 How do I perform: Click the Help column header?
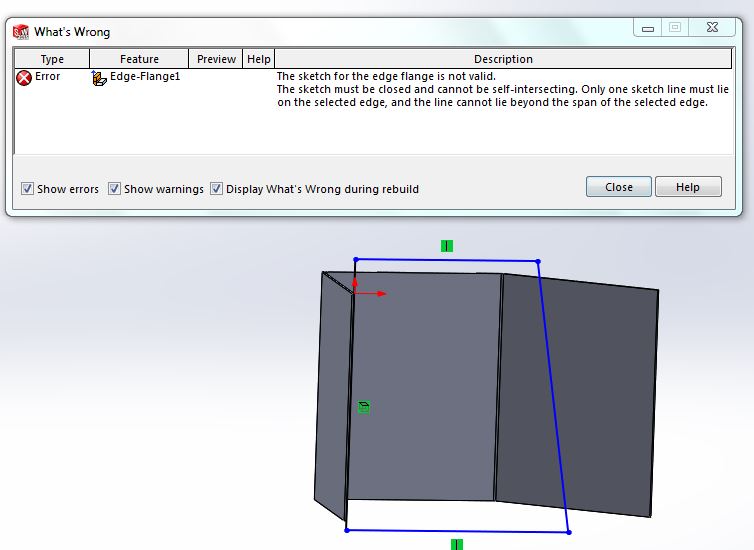point(259,59)
